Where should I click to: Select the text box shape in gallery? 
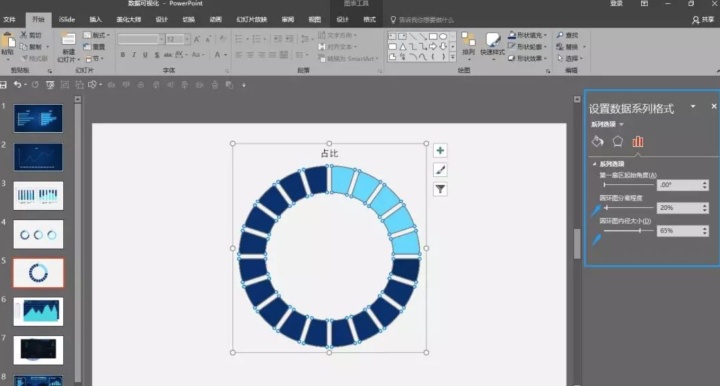coord(392,36)
